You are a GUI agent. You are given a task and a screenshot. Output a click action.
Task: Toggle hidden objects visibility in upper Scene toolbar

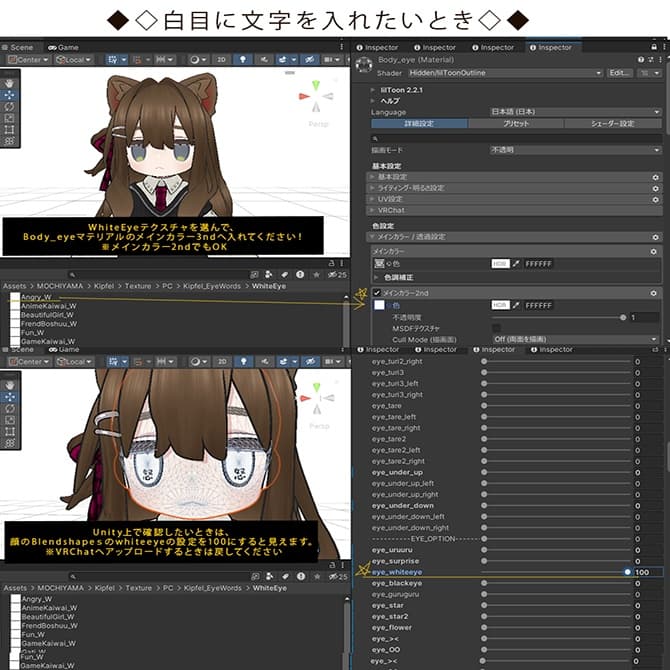pos(310,59)
